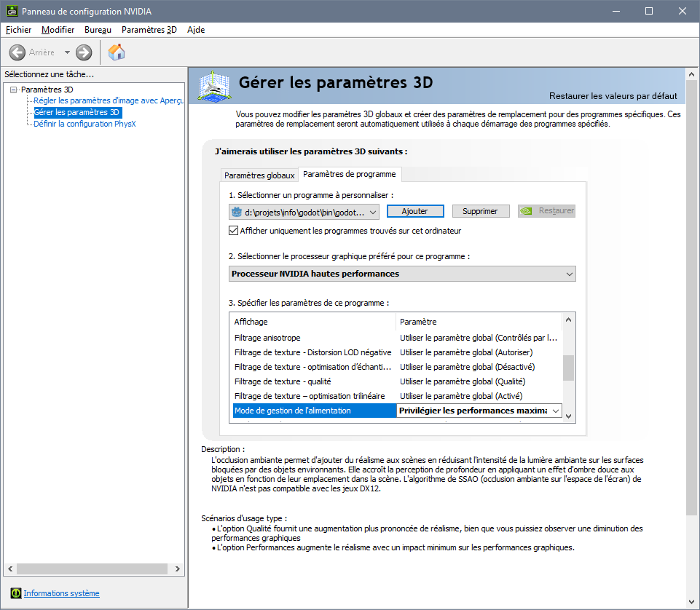The height and width of the screenshot is (610, 700).
Task: Go back with the Arrière arrow icon
Action: [17, 52]
